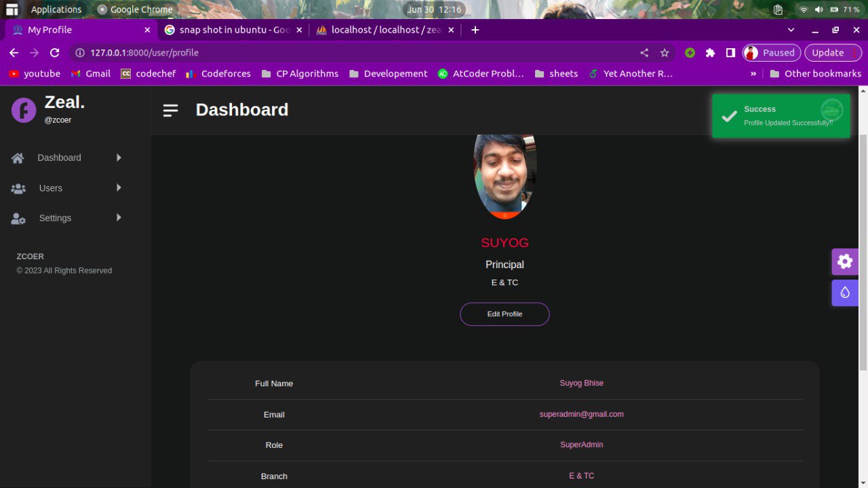Image resolution: width=868 pixels, height=488 pixels.
Task: Expand the Dashboard sidebar submenu
Action: pos(119,157)
